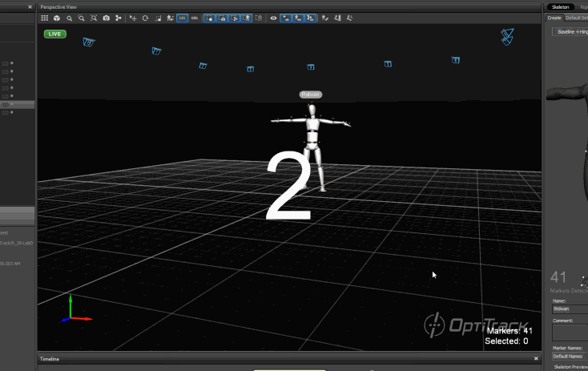Open the Default Names marker dropdown
Image resolution: width=588 pixels, height=371 pixels.
pyautogui.click(x=570, y=357)
